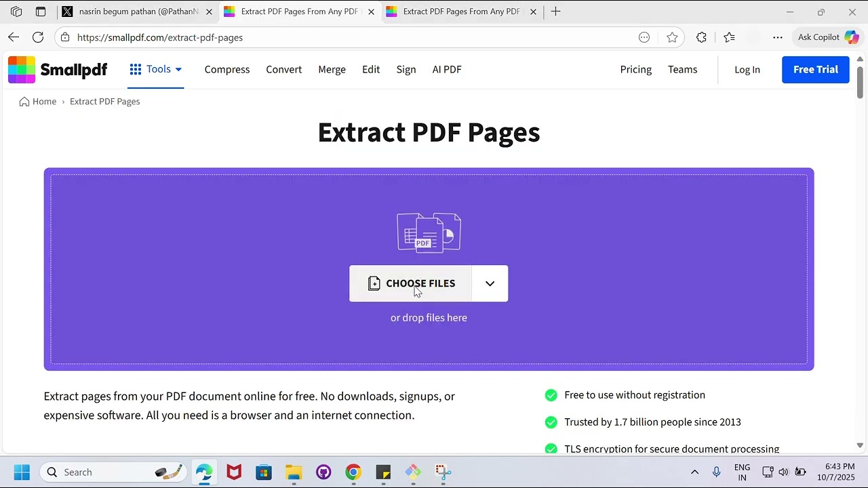The height and width of the screenshot is (488, 868).
Task: Open the Windows Start menu
Action: (x=22, y=472)
